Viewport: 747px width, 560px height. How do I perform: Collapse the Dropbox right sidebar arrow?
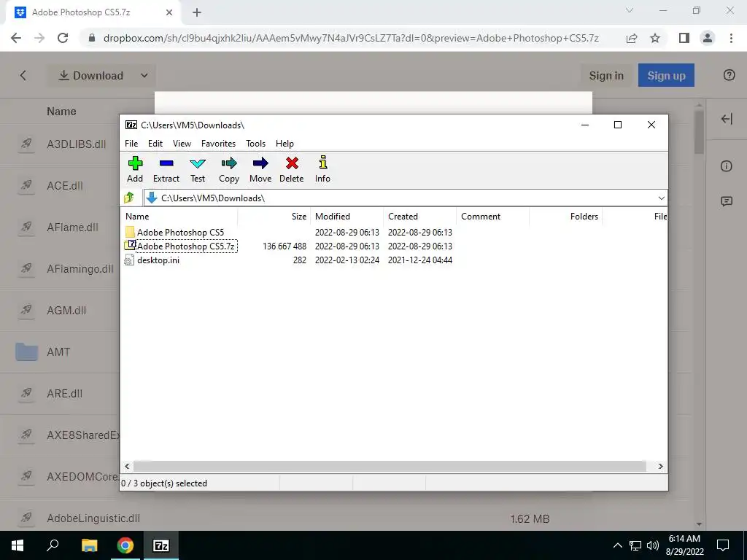tap(727, 119)
